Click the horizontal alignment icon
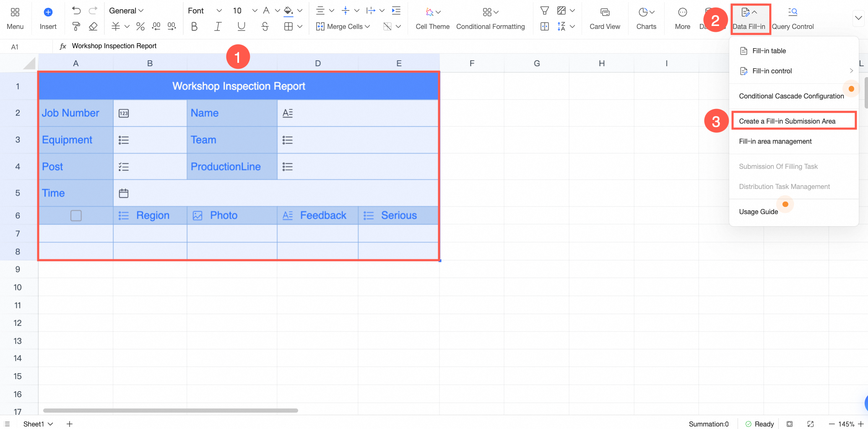 click(x=320, y=10)
